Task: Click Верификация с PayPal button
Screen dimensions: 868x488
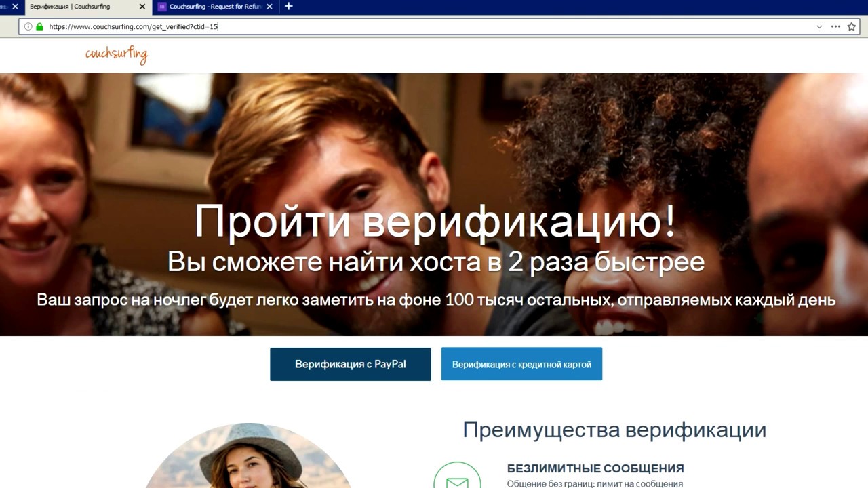Action: (351, 364)
